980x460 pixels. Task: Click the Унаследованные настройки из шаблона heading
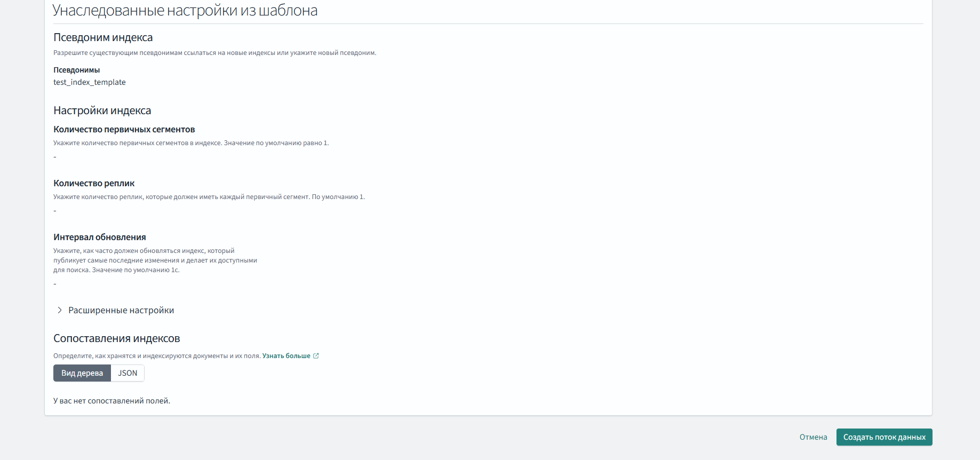(185, 11)
